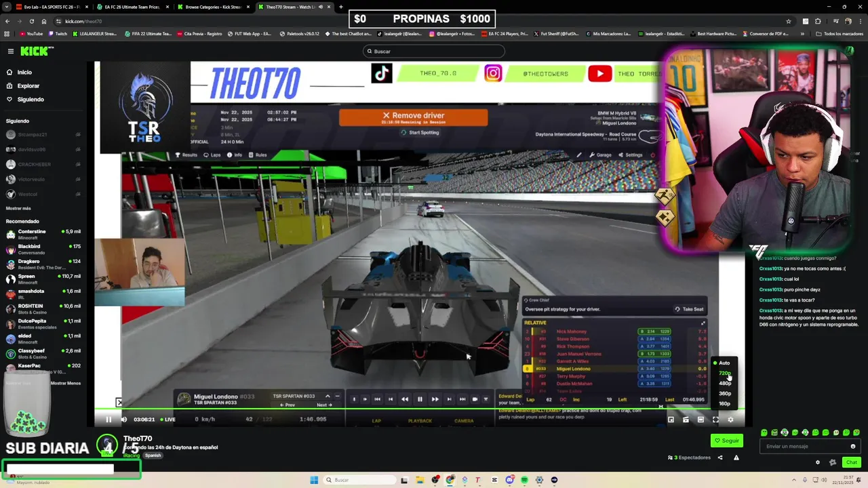This screenshot has width=868, height=488.
Task: Open Discord from the Windows taskbar
Action: tap(509, 480)
